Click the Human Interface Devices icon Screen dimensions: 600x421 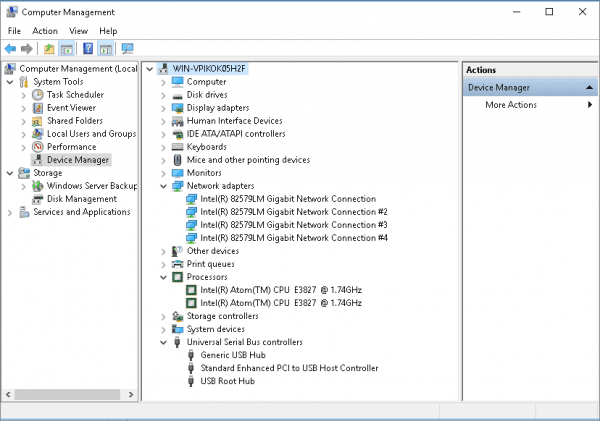(x=178, y=121)
